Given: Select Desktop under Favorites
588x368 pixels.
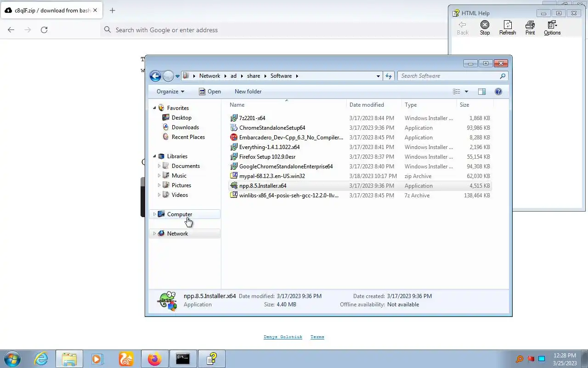Looking at the screenshot, I should (181, 118).
